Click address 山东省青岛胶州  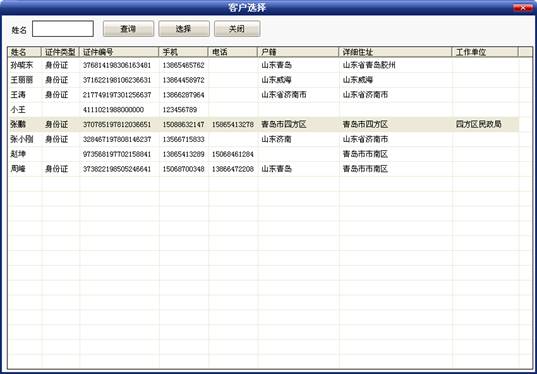pos(369,65)
